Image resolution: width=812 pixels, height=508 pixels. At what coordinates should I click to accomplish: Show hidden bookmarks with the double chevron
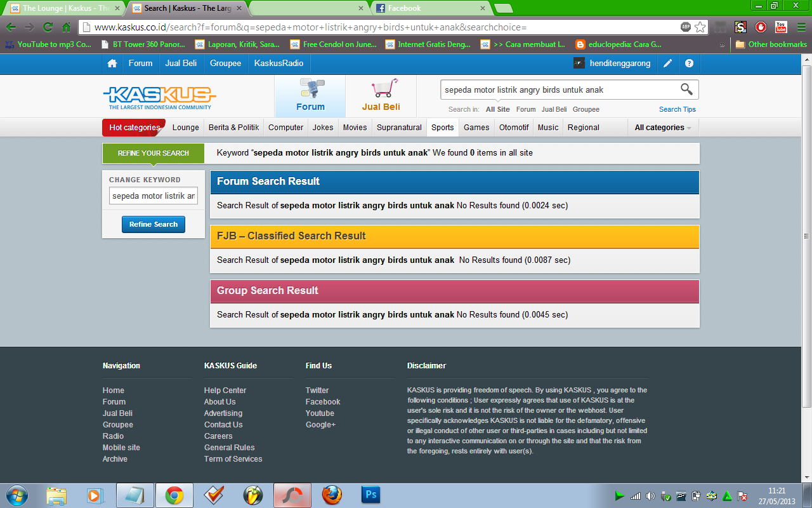[722, 45]
